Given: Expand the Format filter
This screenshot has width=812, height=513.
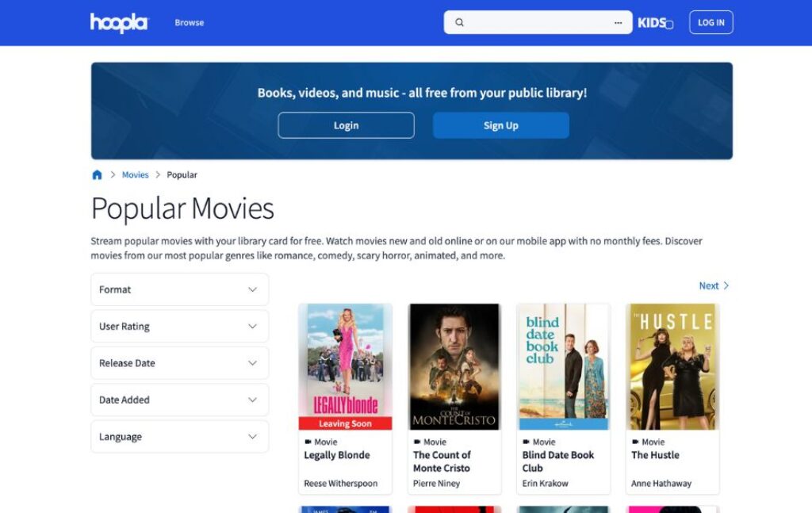Looking at the screenshot, I should (180, 289).
